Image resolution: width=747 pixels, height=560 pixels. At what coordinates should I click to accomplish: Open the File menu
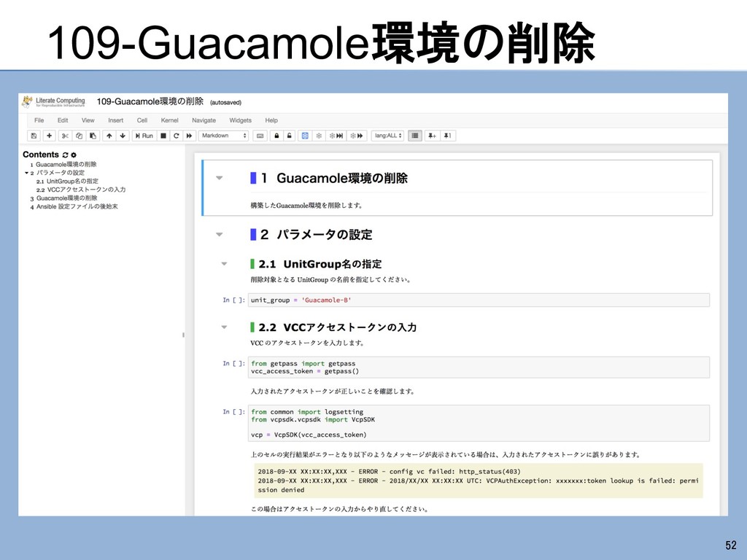[x=39, y=120]
